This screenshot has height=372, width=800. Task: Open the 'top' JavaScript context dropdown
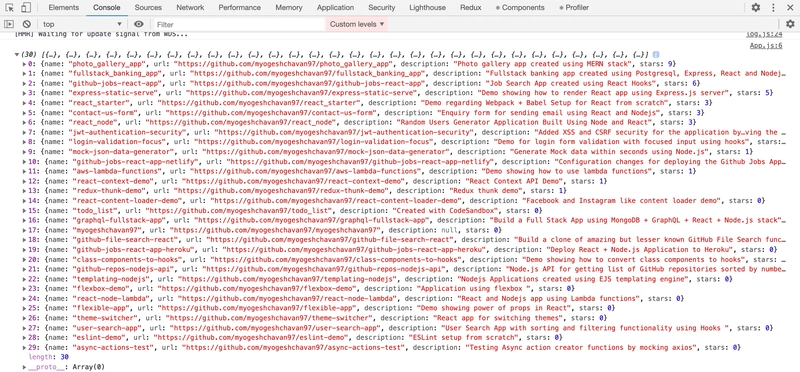(x=82, y=24)
